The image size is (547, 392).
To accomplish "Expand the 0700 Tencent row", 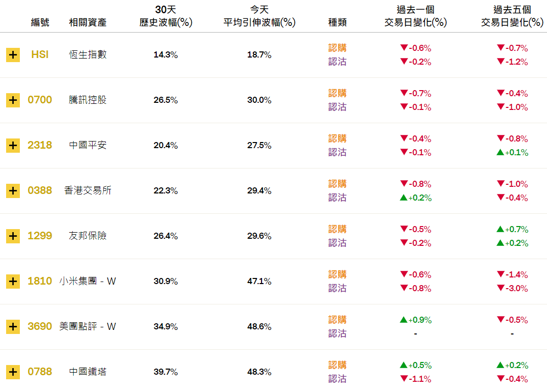I will (13, 100).
